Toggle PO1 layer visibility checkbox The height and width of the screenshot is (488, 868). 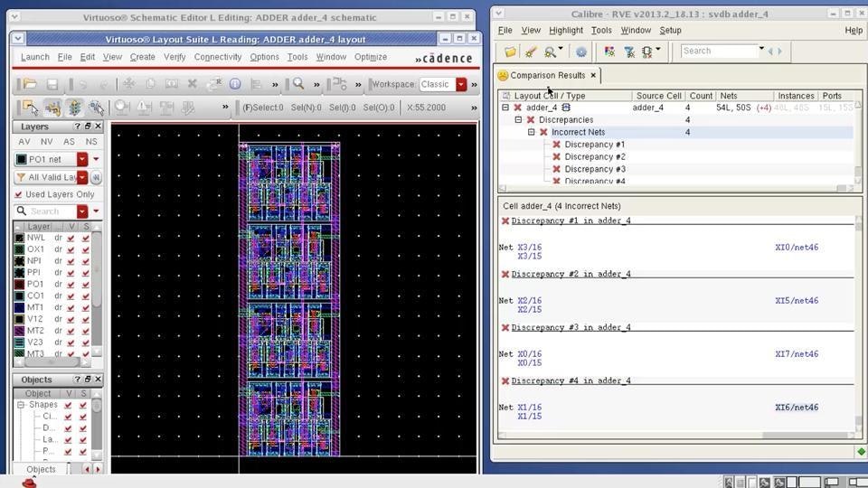(x=71, y=285)
